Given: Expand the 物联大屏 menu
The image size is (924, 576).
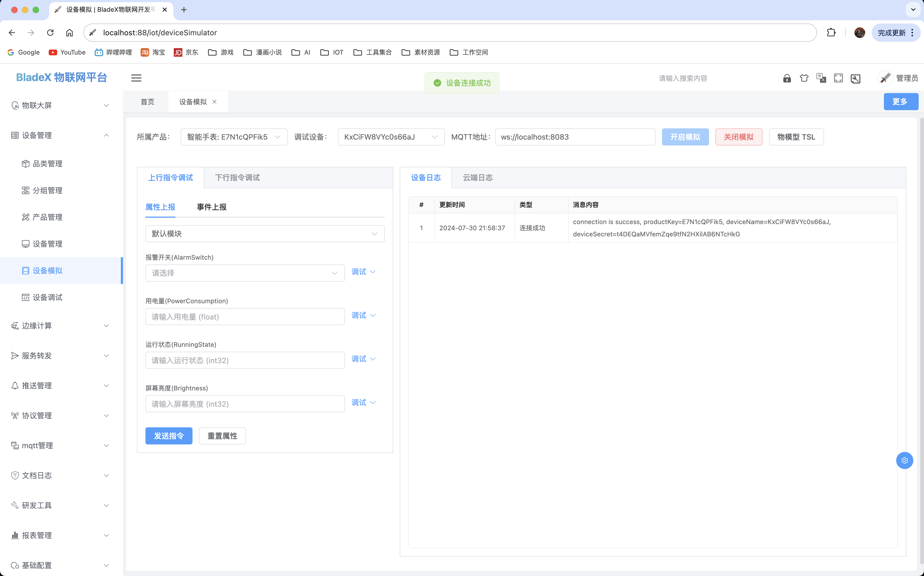Looking at the screenshot, I should [x=61, y=106].
